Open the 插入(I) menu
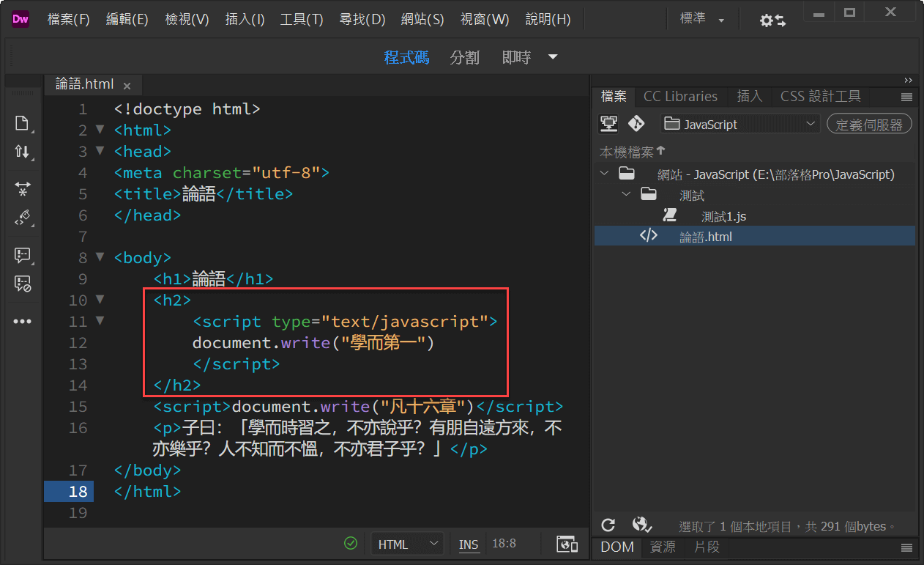 point(245,20)
